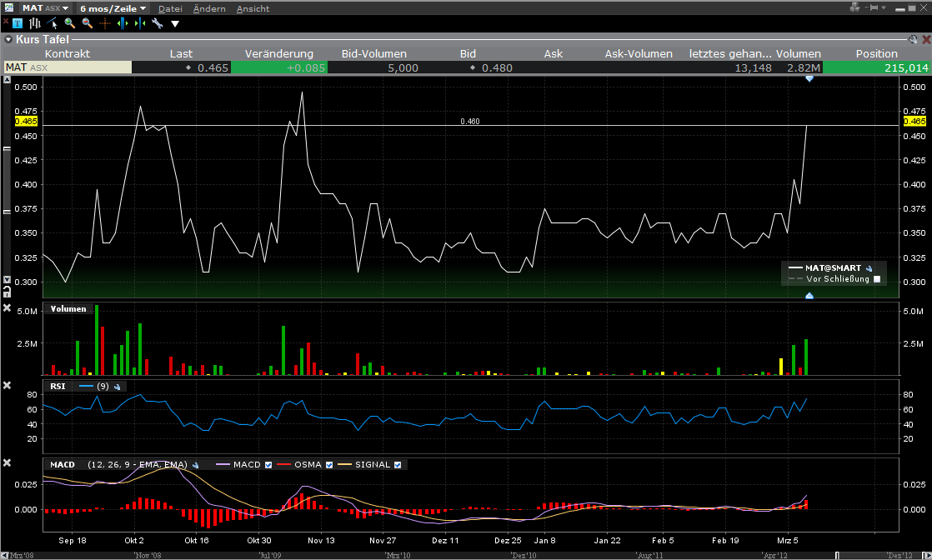This screenshot has width=932, height=560.
Task: Toggle the MACD line checkbox
Action: (x=268, y=464)
